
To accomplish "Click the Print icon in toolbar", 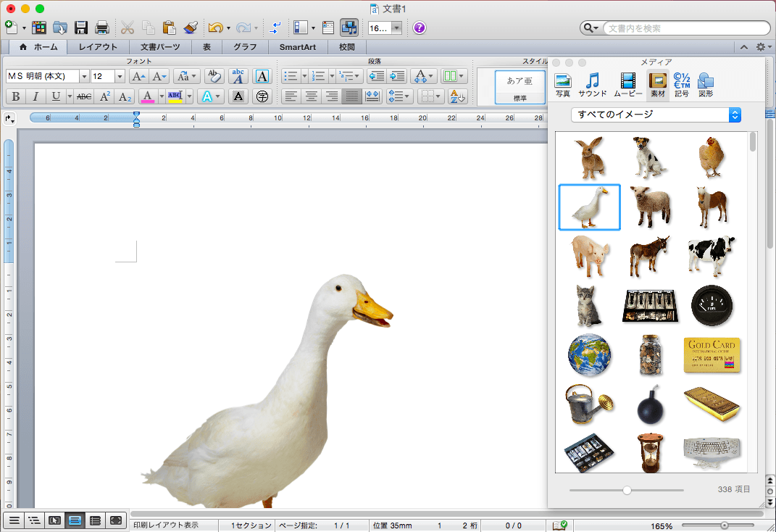I will [x=102, y=28].
